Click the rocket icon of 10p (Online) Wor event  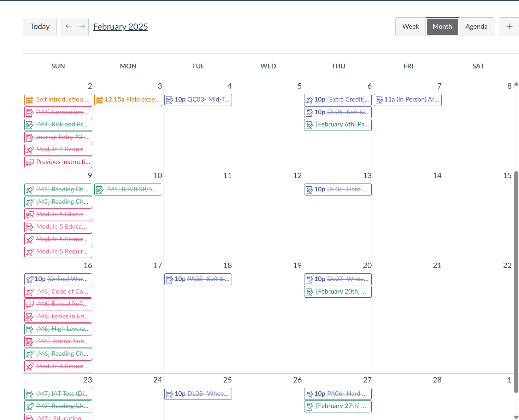pos(30,279)
